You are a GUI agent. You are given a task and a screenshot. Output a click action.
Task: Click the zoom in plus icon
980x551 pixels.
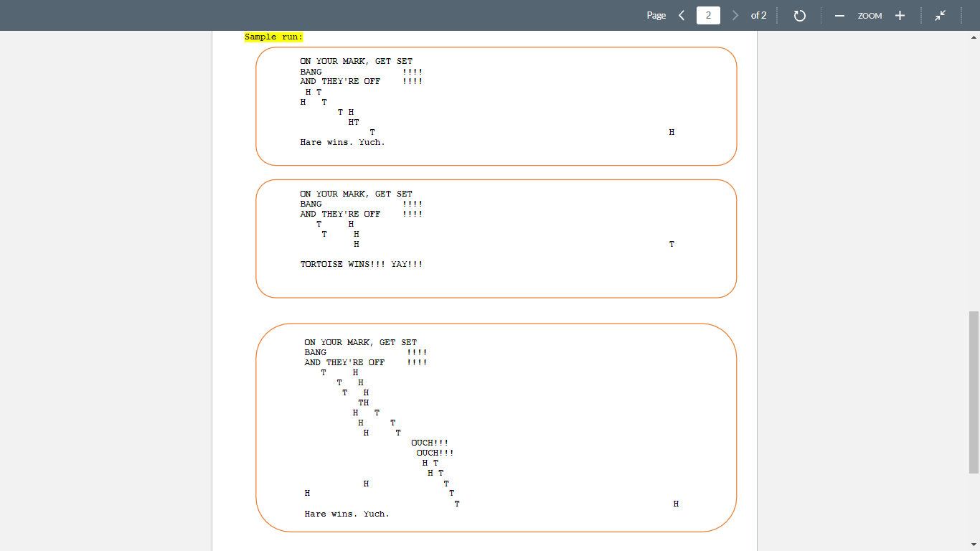(x=900, y=15)
